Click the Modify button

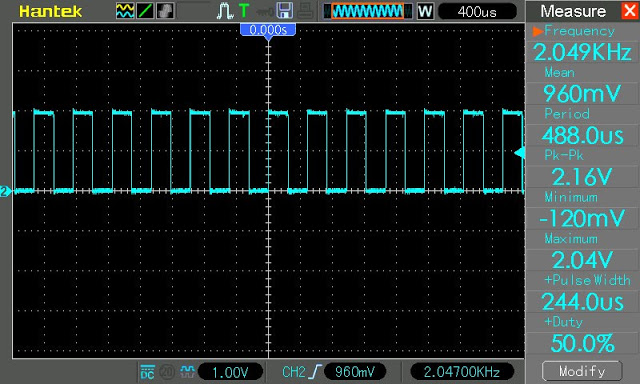582,371
